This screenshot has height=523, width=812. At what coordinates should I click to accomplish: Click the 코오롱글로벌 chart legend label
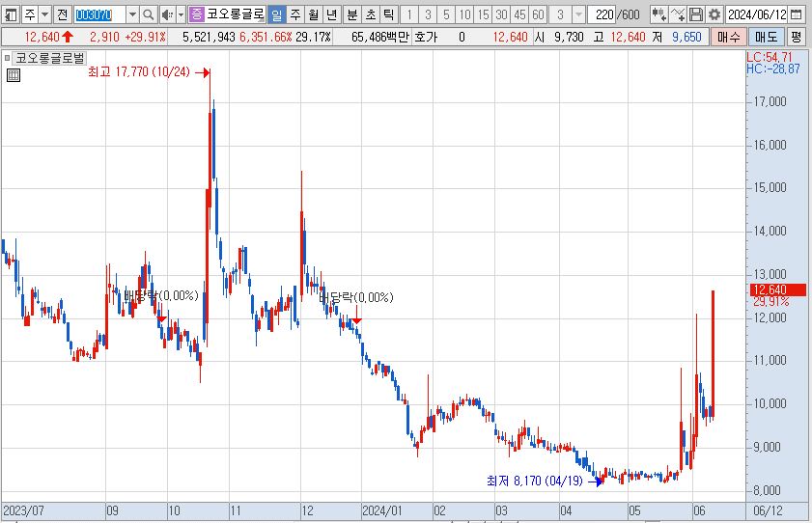click(x=49, y=59)
